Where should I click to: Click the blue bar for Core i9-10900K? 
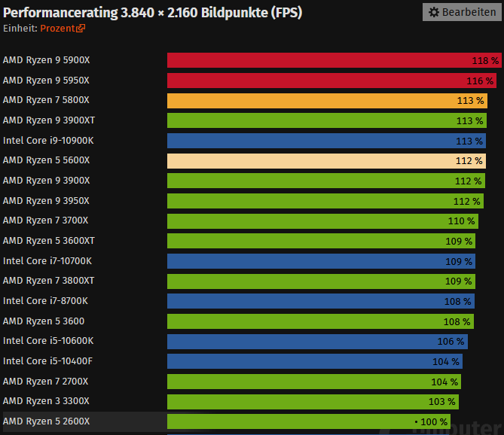[326, 141]
